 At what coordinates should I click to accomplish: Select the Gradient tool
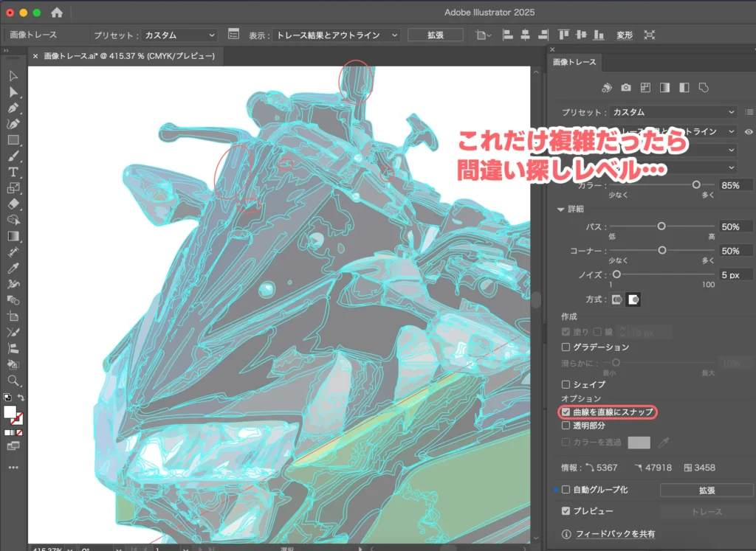13,235
